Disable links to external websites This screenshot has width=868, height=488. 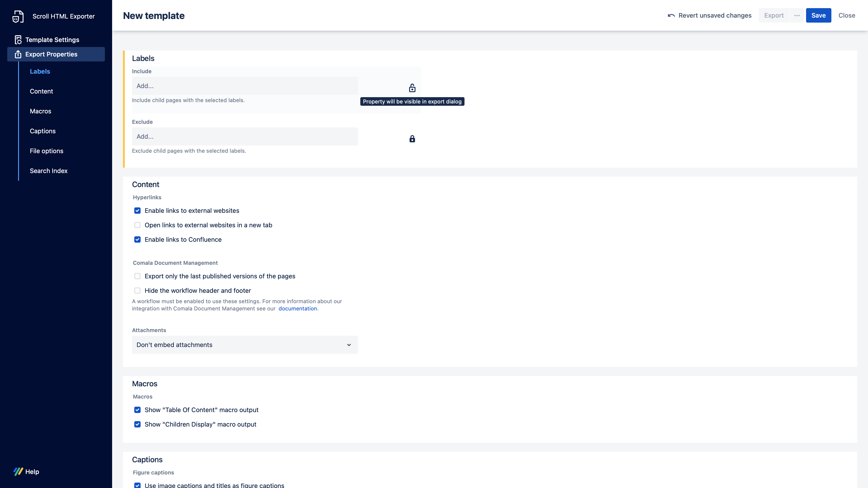click(137, 211)
